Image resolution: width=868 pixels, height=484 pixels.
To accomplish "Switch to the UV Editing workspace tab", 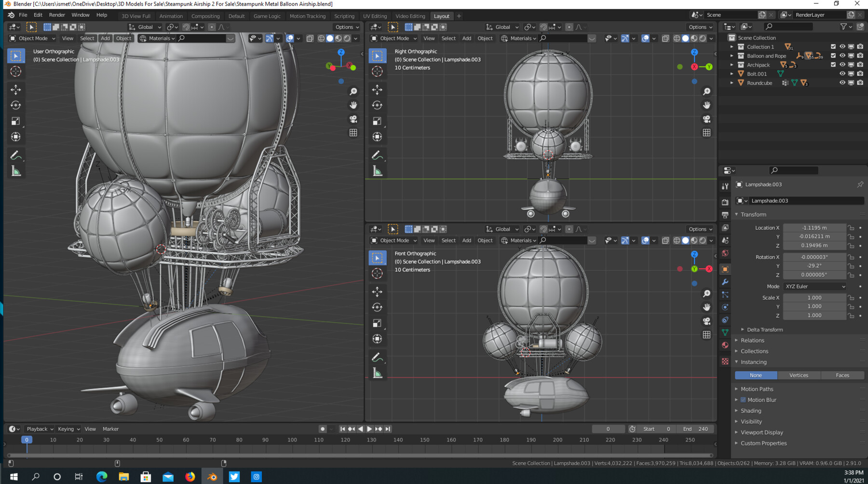I will 375,15.
